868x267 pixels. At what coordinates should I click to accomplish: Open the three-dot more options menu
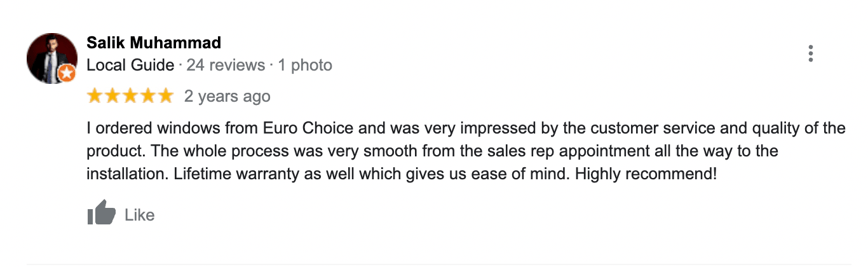click(x=811, y=53)
